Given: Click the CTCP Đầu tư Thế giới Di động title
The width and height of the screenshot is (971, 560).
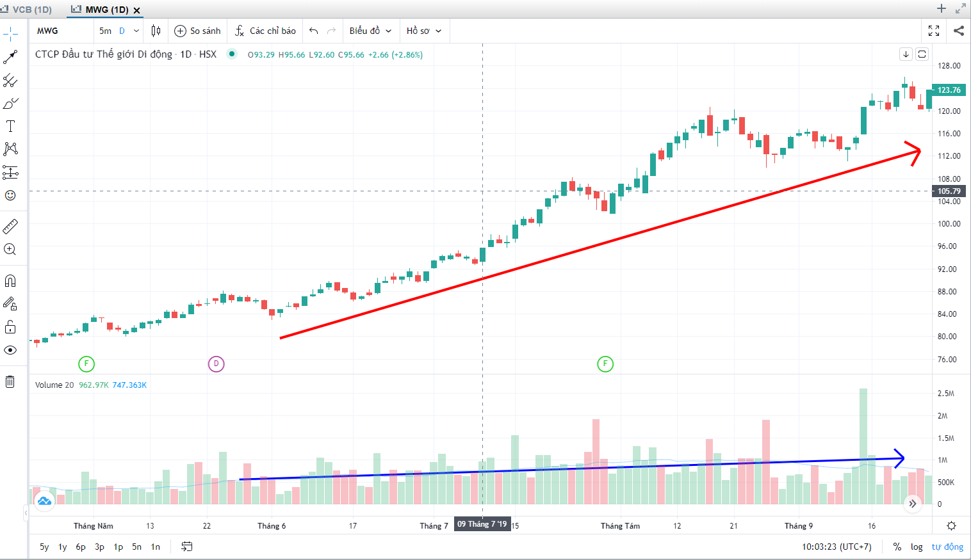Looking at the screenshot, I should point(104,54).
